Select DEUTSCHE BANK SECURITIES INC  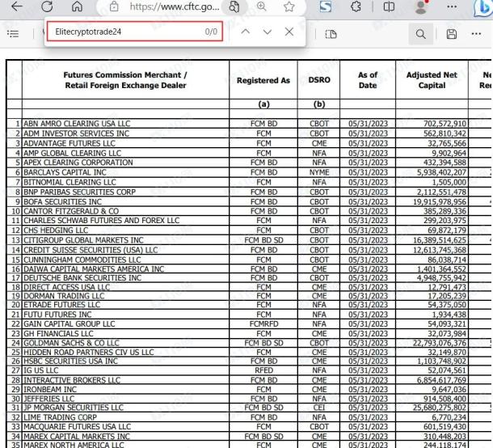pyautogui.click(x=82, y=278)
